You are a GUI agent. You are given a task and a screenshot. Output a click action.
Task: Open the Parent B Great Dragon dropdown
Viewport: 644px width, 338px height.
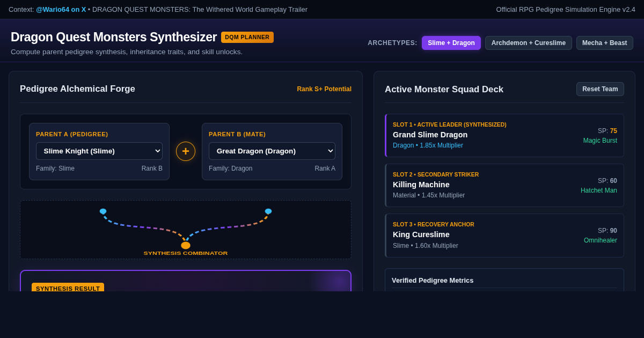(x=272, y=151)
